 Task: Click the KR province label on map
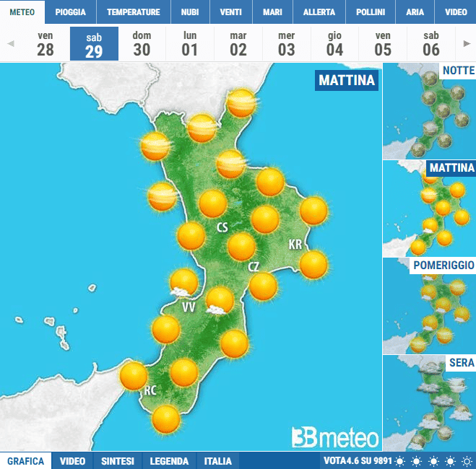(295, 244)
